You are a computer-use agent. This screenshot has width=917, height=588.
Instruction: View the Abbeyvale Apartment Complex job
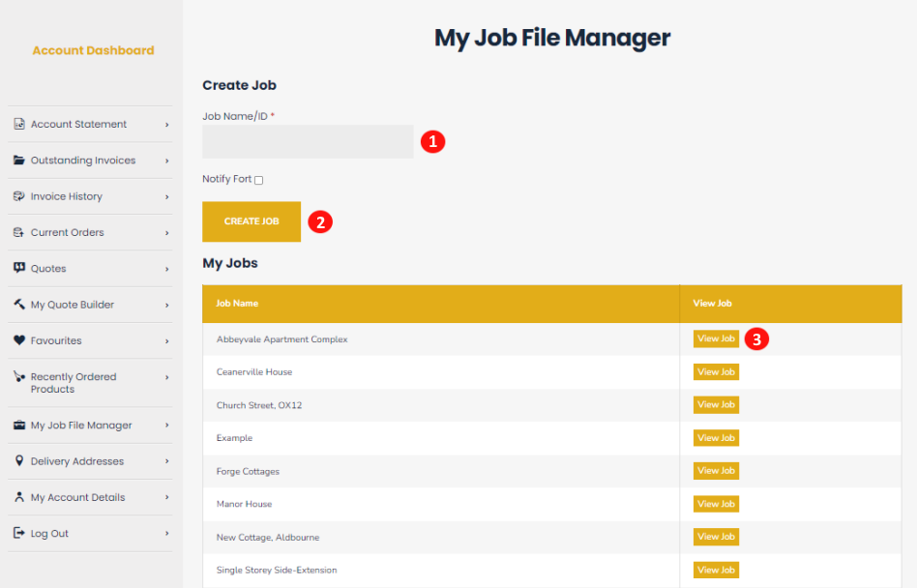[716, 338]
